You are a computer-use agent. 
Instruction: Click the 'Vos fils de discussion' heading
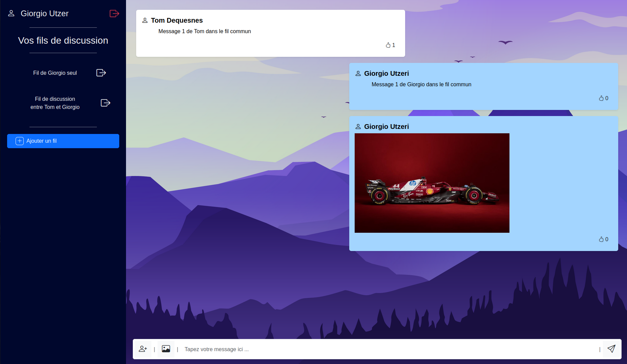tap(63, 41)
